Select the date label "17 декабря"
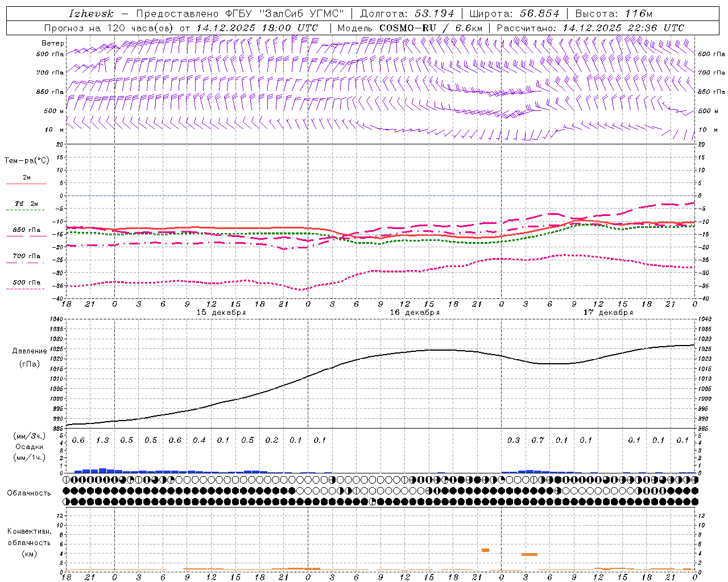 (608, 313)
